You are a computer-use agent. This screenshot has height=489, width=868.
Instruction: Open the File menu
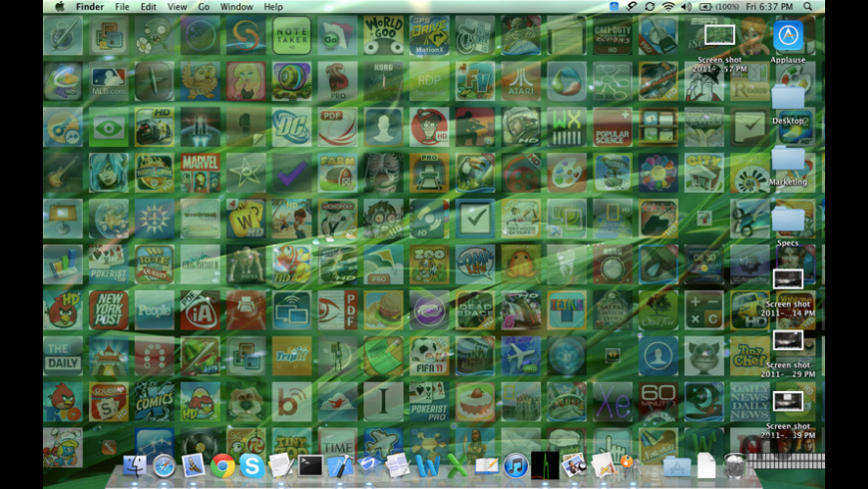coord(122,7)
